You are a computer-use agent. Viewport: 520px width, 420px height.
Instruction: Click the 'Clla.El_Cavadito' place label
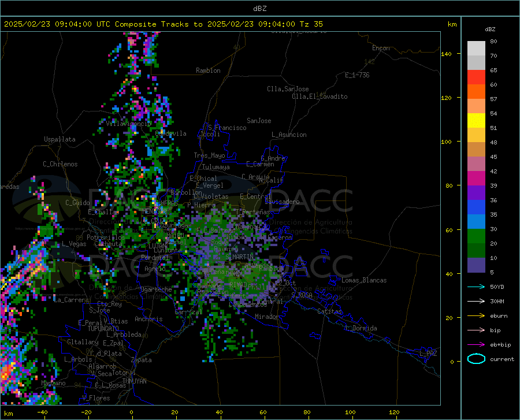[x=320, y=96]
